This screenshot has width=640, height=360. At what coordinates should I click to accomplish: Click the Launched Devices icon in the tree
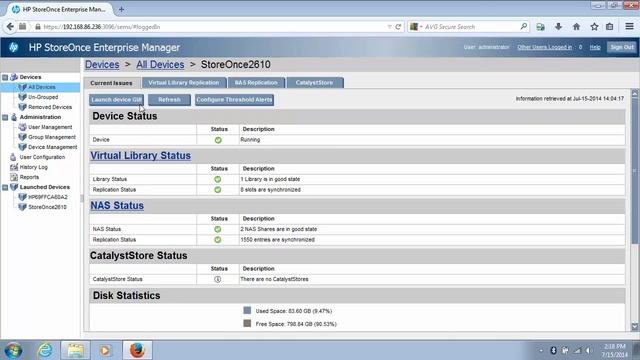pyautogui.click(x=14, y=187)
